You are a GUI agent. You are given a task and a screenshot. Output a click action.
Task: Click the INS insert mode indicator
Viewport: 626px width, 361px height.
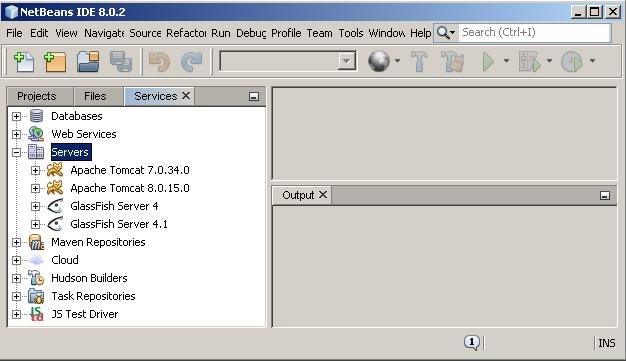pos(606,343)
